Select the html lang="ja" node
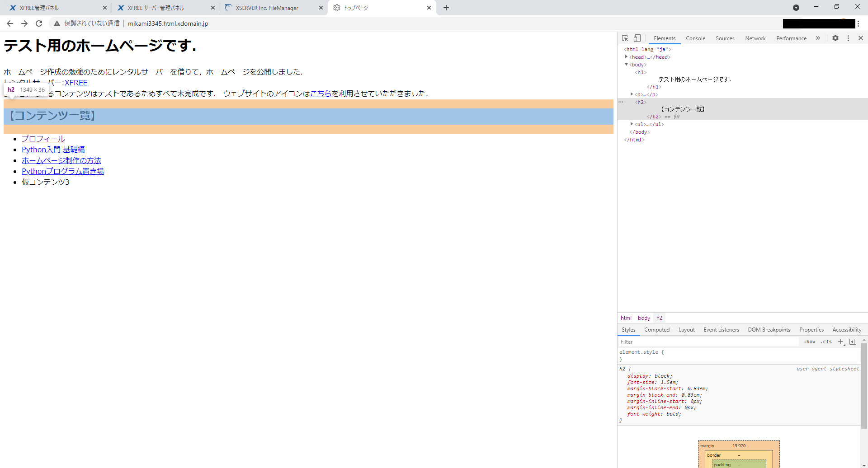 (x=647, y=50)
